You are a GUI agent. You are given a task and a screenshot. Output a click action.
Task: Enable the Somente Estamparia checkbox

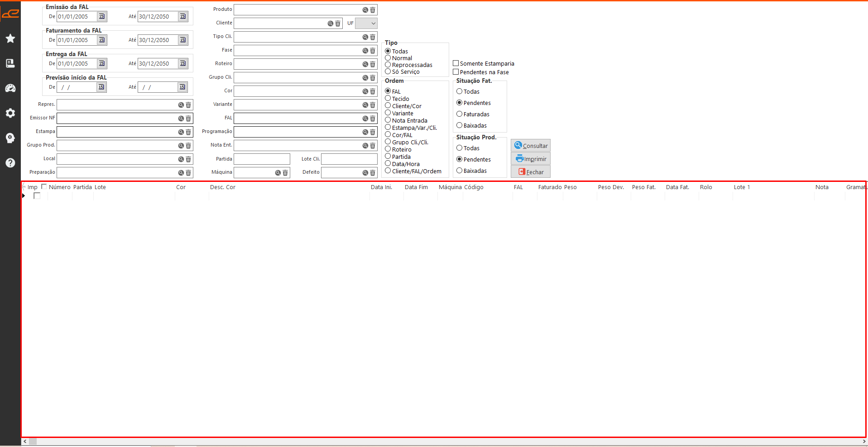(456, 64)
